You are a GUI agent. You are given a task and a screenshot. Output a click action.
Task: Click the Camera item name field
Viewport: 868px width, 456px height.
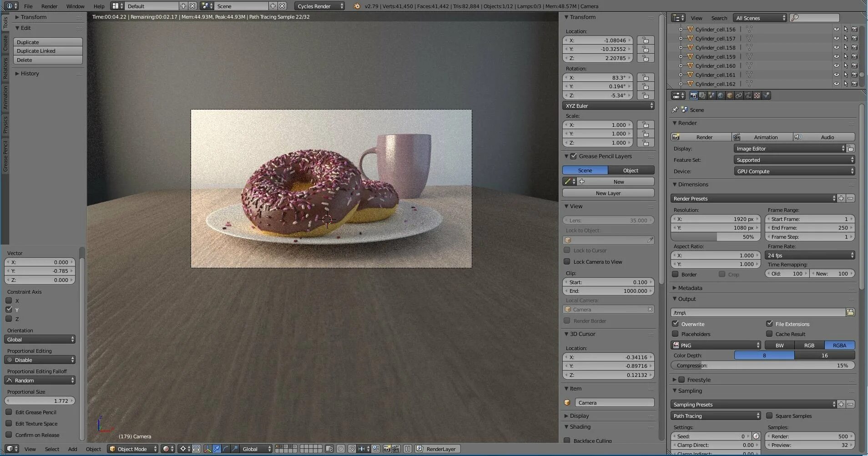tap(614, 402)
